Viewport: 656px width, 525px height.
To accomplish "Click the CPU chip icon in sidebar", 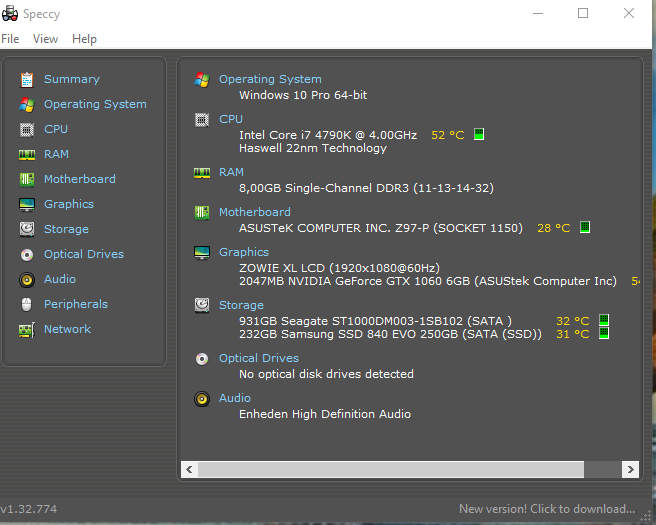I will (27, 130).
